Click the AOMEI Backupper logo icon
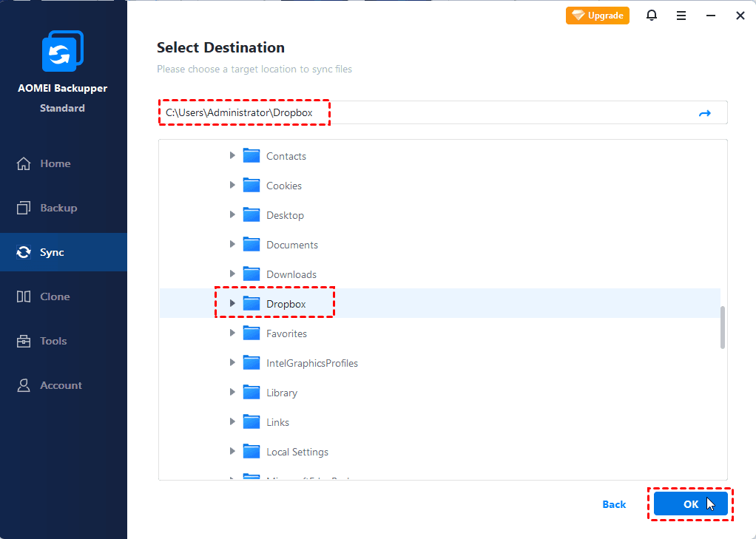 pos(63,52)
